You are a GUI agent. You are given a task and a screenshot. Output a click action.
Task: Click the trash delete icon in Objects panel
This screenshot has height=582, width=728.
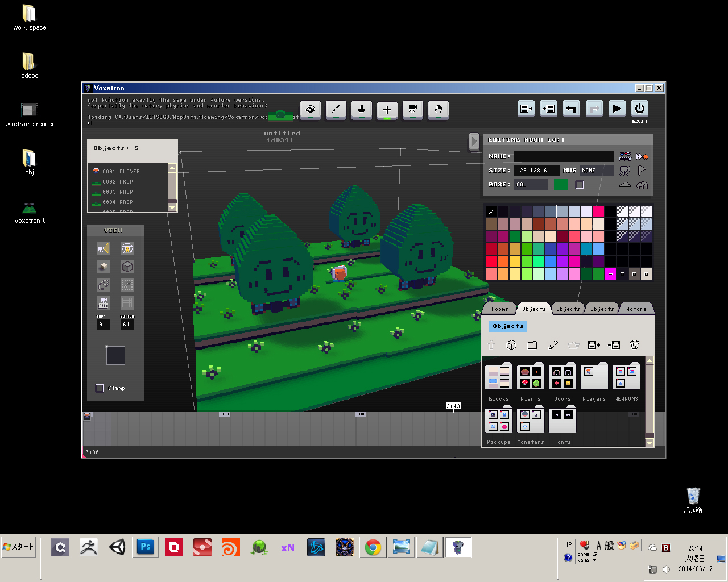coord(635,345)
